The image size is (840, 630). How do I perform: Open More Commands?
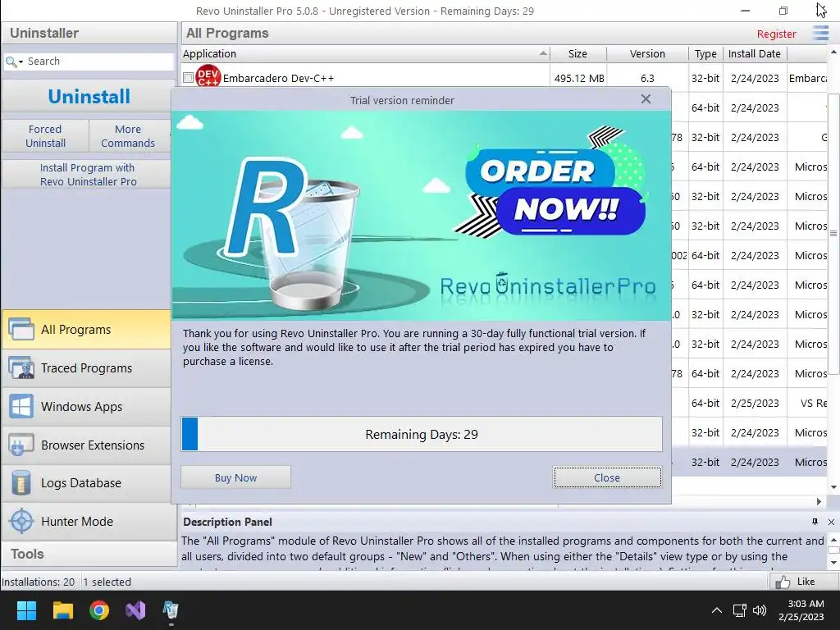pyautogui.click(x=128, y=136)
